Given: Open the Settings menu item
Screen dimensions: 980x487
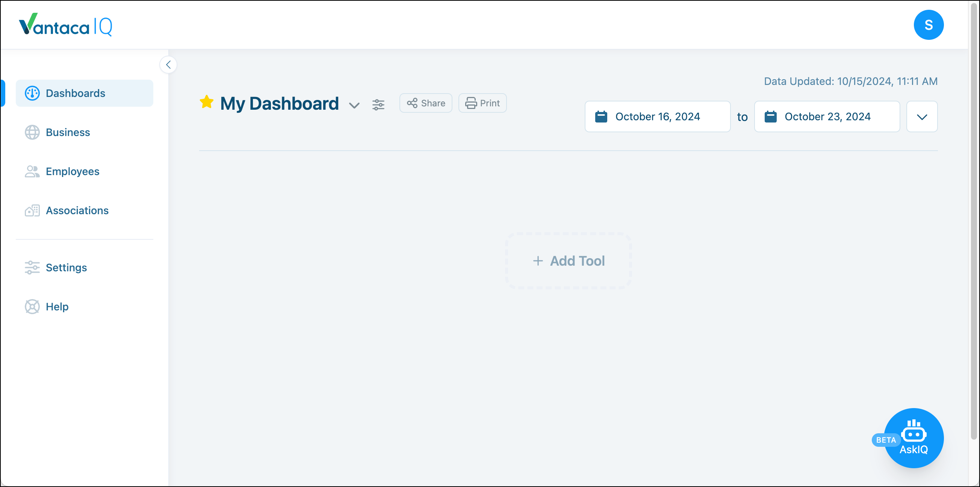Looking at the screenshot, I should click(66, 268).
